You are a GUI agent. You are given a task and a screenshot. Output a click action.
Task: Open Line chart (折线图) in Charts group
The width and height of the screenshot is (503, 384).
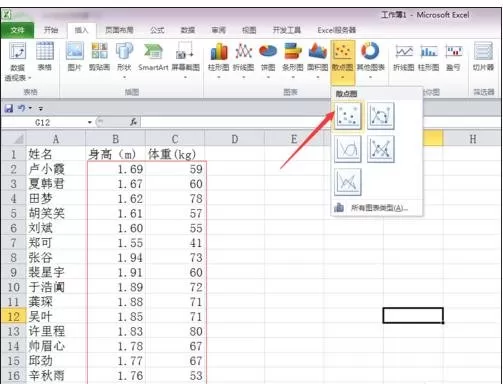point(244,60)
